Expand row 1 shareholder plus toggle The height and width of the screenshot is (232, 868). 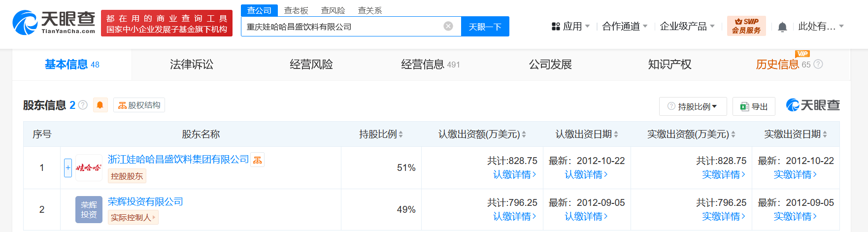[x=68, y=167]
